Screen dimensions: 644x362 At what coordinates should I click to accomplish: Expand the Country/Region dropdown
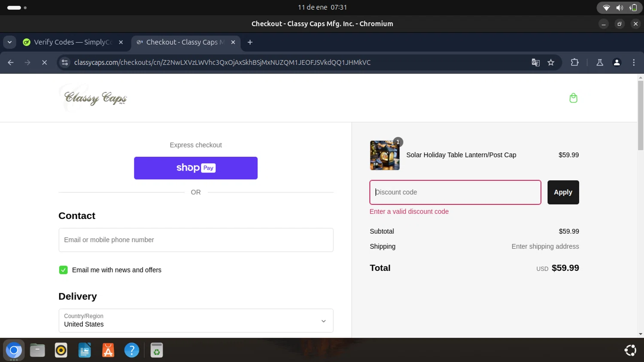point(196,321)
